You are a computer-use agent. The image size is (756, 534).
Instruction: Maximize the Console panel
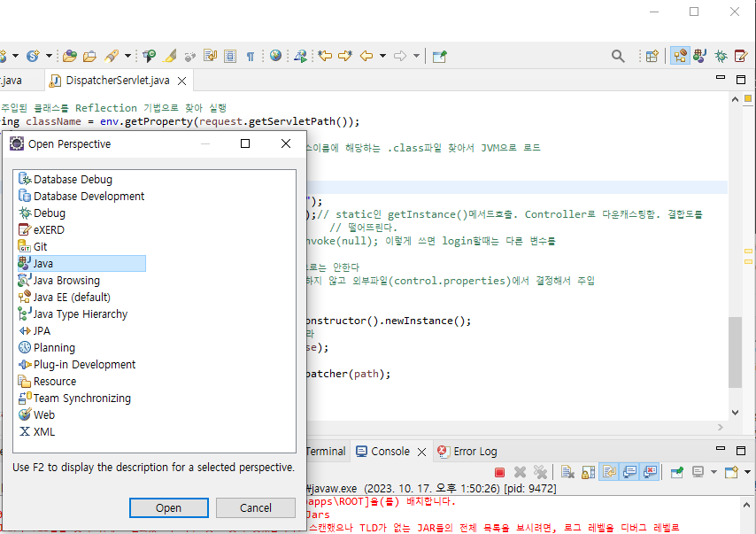(741, 451)
